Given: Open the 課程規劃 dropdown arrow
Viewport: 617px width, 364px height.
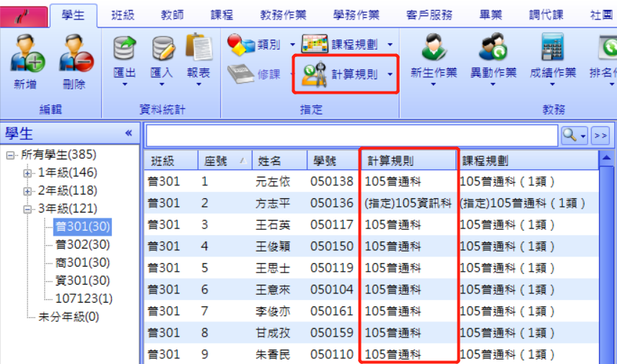Looking at the screenshot, I should [390, 45].
